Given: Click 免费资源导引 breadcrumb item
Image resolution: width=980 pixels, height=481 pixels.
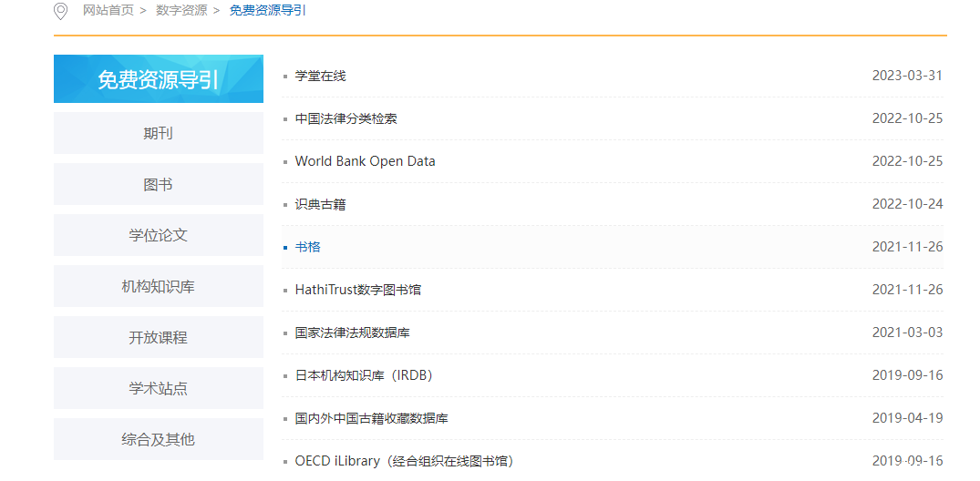Looking at the screenshot, I should click(268, 10).
